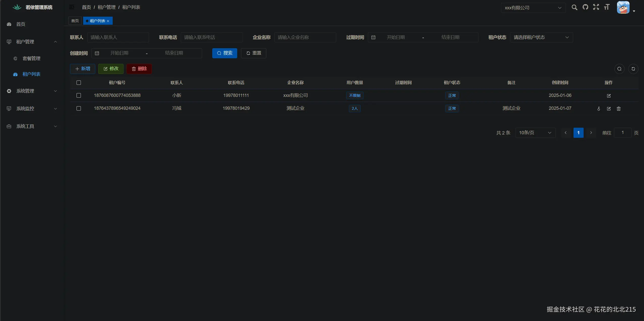Click the 新增 button

click(83, 69)
